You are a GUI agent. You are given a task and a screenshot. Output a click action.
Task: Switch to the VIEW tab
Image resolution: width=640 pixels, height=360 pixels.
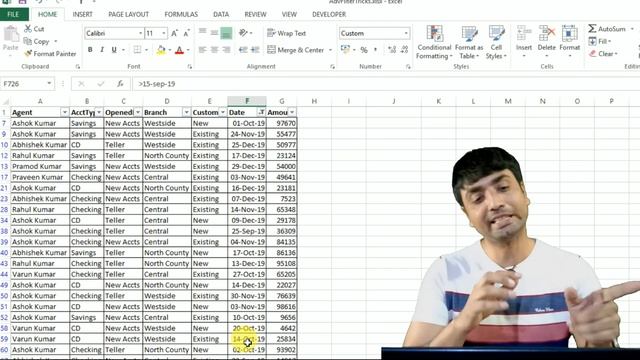click(289, 14)
